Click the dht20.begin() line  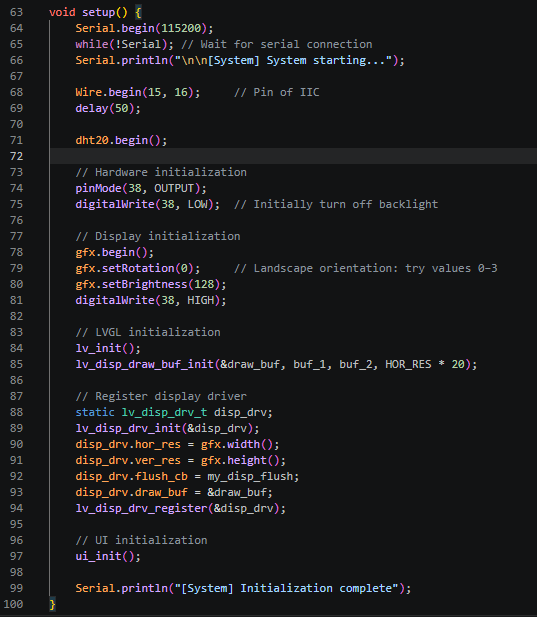click(x=121, y=140)
